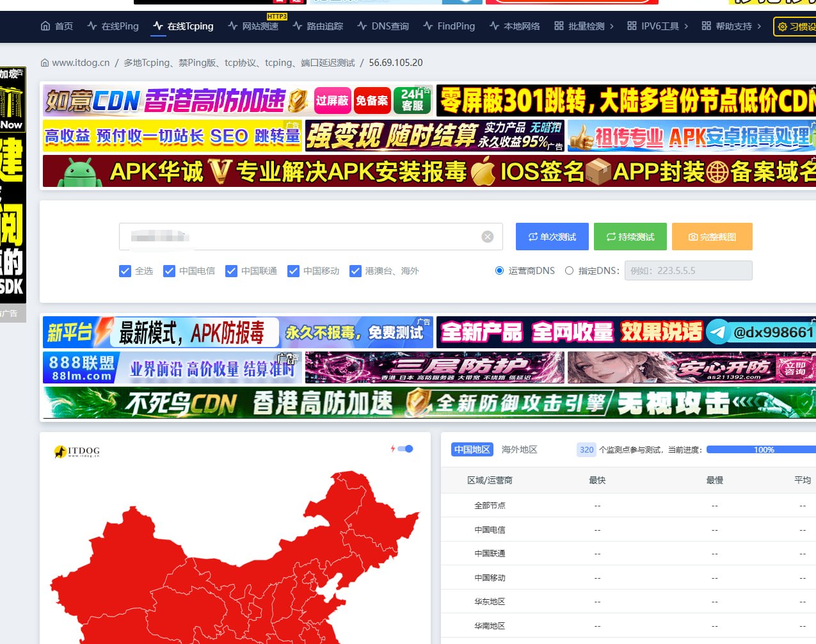This screenshot has width=816, height=644.
Task: Expand the IPV6工具 dropdown menu
Action: point(657,26)
